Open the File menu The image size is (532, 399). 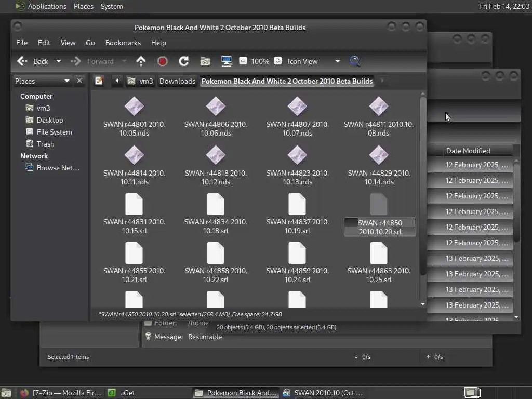[x=22, y=43]
